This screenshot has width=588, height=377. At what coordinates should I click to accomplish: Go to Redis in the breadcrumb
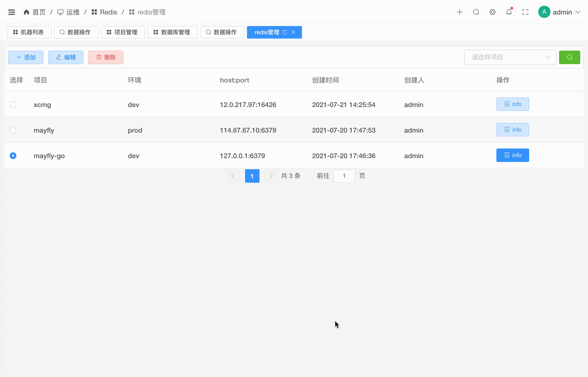[109, 12]
